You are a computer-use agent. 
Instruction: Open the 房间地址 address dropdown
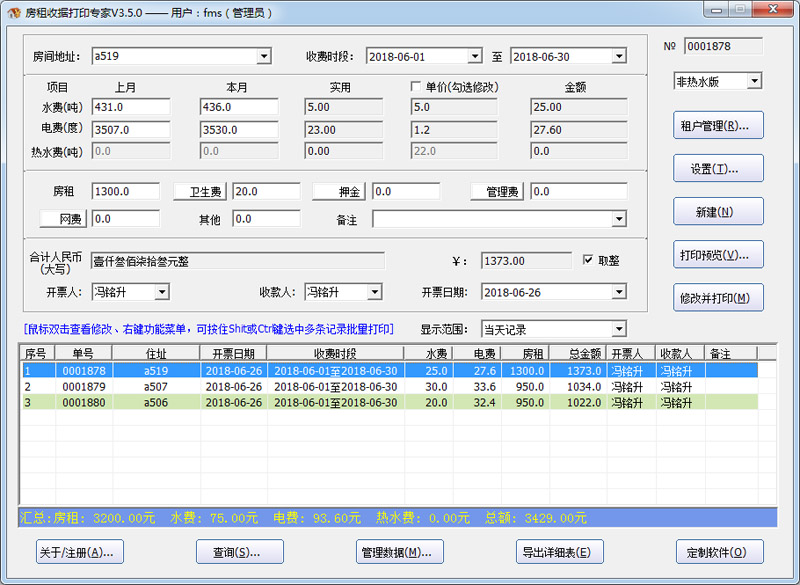(264, 57)
